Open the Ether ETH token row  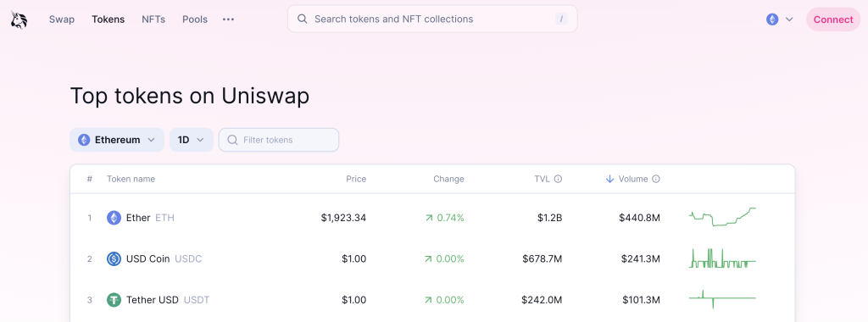pyautogui.click(x=432, y=218)
